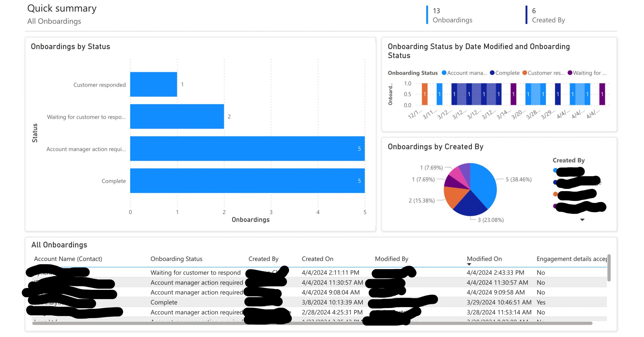
Task: Click the Modified On sort arrow
Action: coord(469,264)
